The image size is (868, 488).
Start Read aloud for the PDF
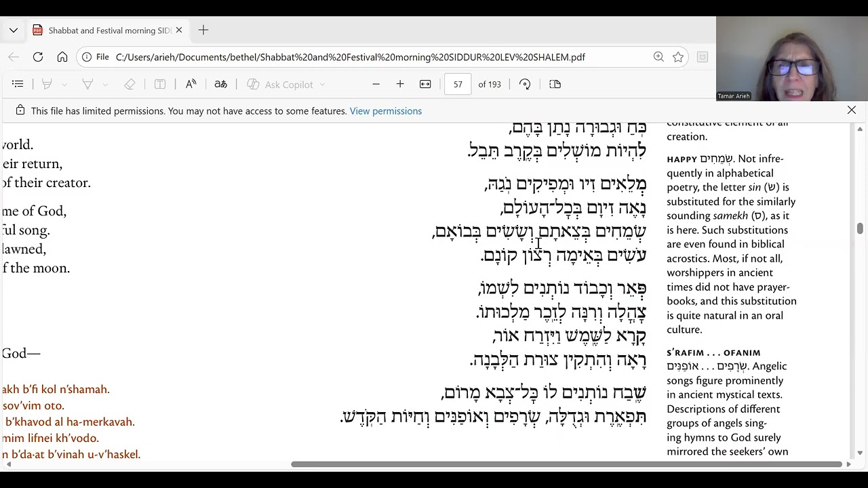[191, 84]
